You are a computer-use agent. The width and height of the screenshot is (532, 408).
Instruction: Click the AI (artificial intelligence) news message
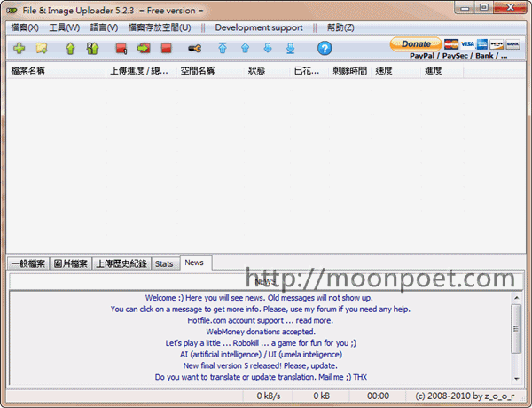tap(261, 355)
